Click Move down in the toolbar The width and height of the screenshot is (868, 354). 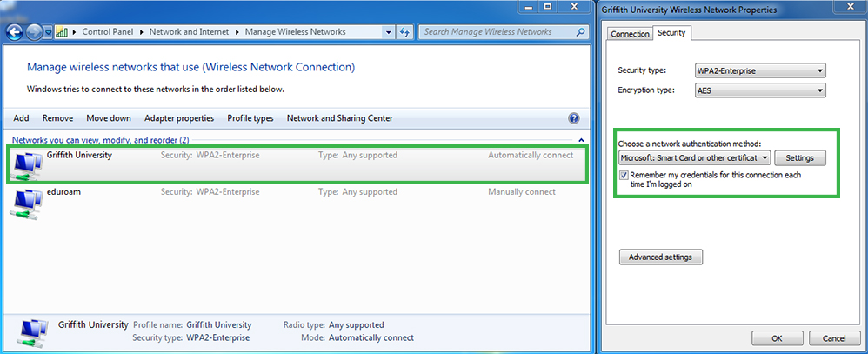(109, 118)
